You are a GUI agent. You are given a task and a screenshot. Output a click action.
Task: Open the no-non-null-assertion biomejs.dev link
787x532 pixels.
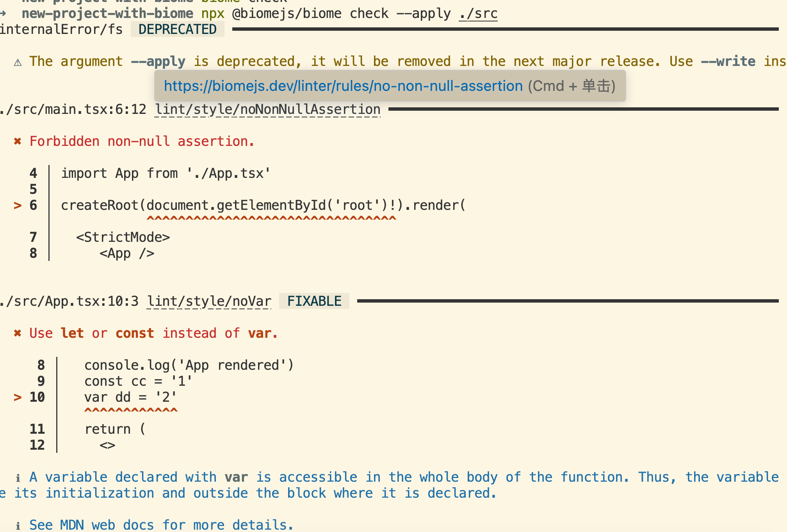344,86
